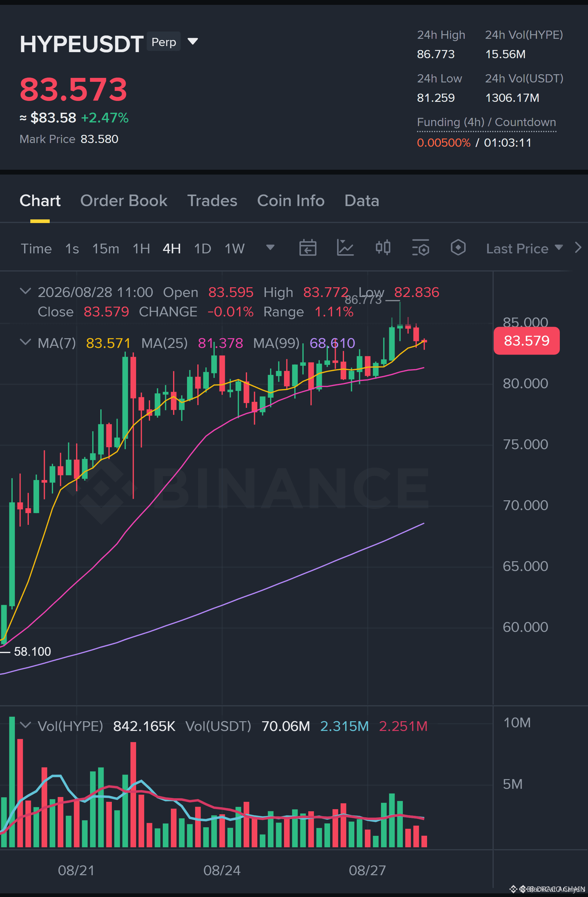Click the right arrow to reveal more tools

coord(578,248)
